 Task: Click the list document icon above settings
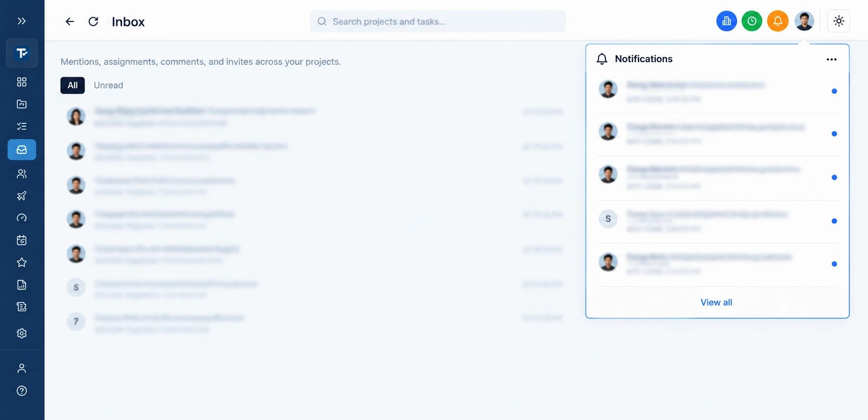coord(22,307)
